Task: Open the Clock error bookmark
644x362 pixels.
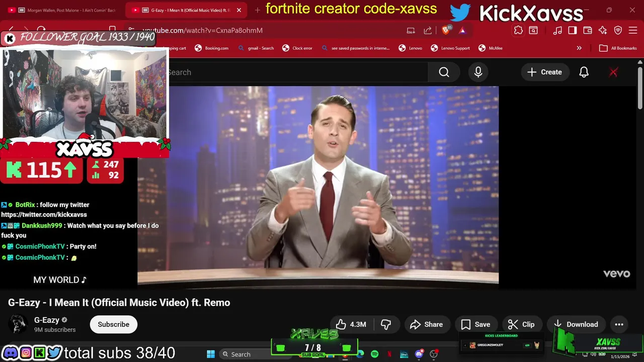Action: coord(297,48)
